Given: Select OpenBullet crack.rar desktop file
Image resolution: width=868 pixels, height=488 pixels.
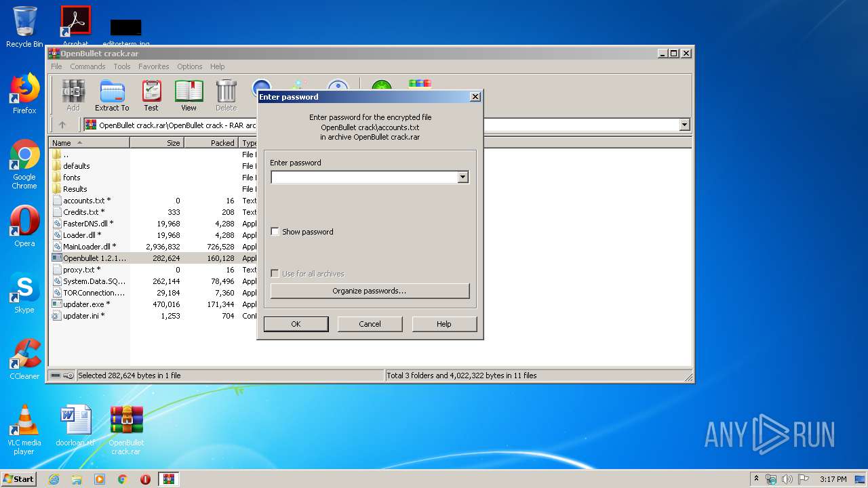Looking at the screenshot, I should pyautogui.click(x=126, y=430).
